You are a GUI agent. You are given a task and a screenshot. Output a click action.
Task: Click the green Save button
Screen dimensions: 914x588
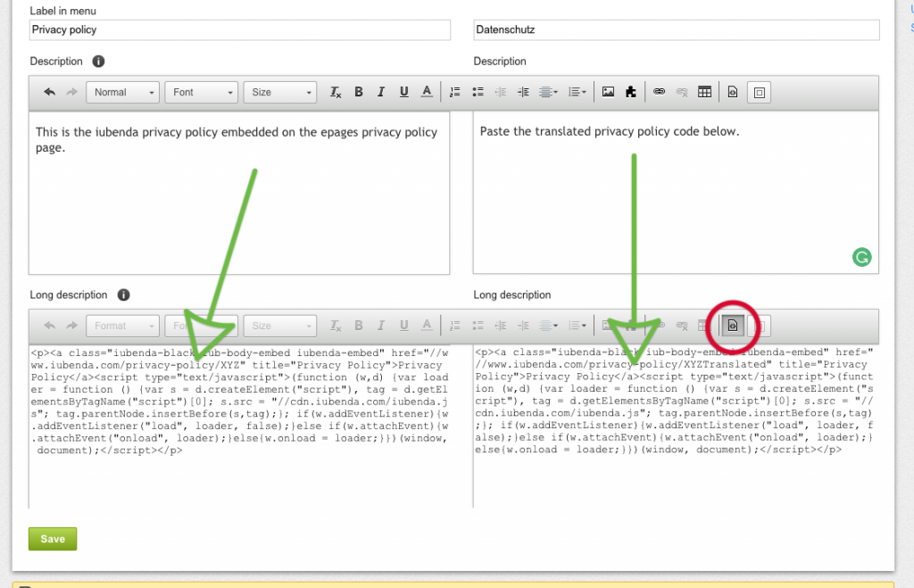(53, 539)
